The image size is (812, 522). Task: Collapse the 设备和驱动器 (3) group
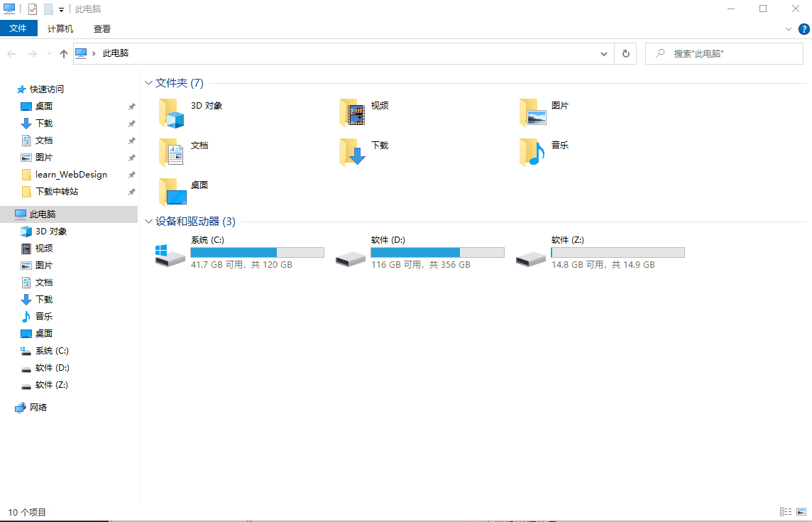click(x=148, y=222)
